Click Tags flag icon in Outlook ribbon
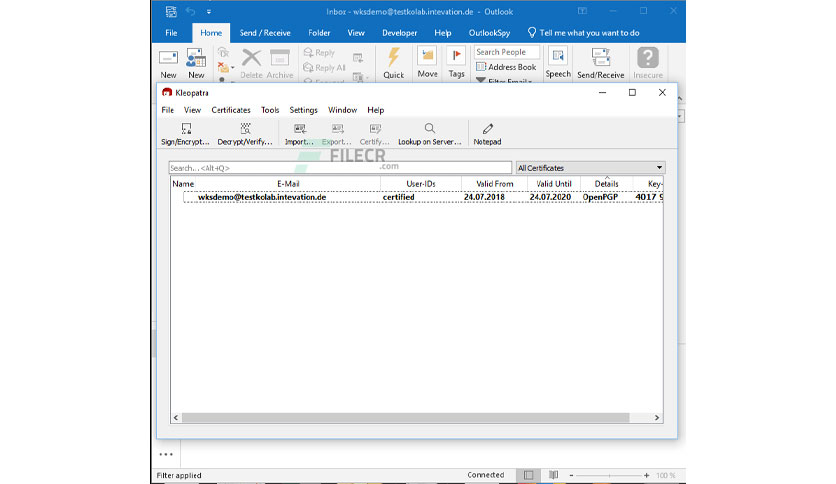836x484 pixels. pos(456,57)
